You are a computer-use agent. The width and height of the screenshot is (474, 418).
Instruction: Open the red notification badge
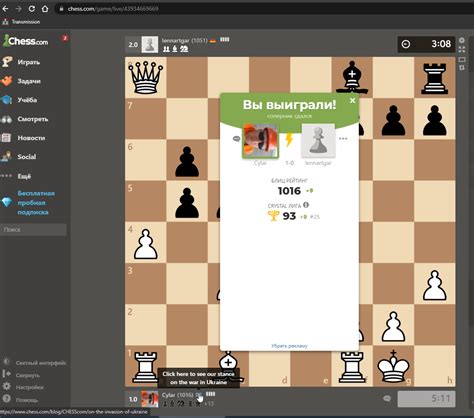(65, 38)
